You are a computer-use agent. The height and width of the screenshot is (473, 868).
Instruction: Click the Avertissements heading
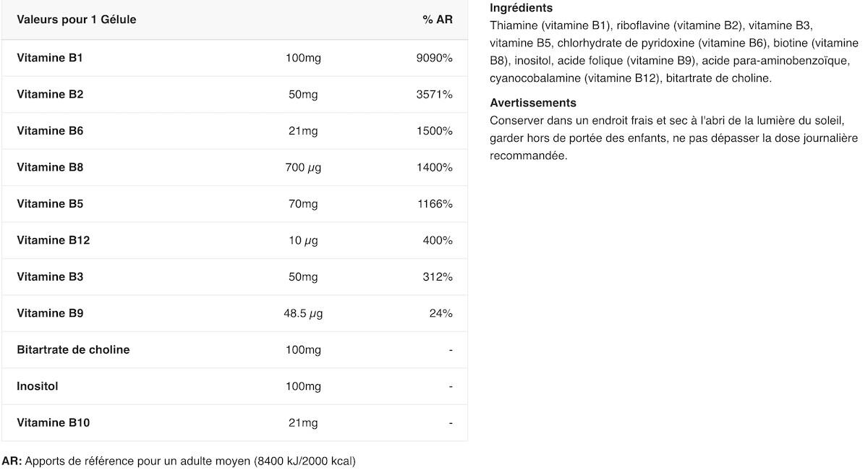[x=533, y=103]
